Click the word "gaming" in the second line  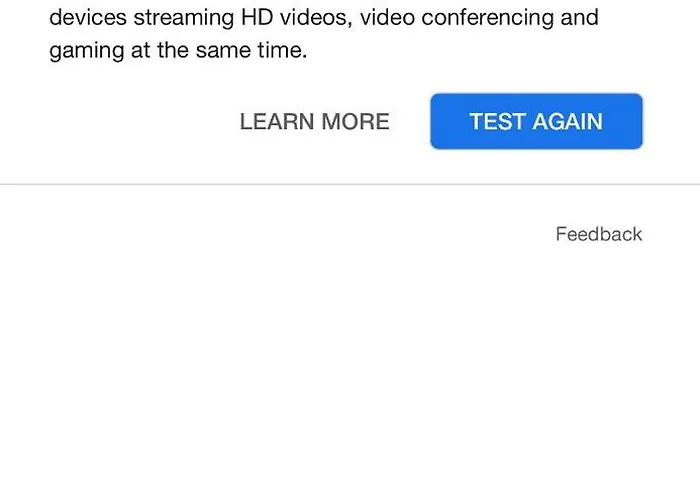[87, 51]
